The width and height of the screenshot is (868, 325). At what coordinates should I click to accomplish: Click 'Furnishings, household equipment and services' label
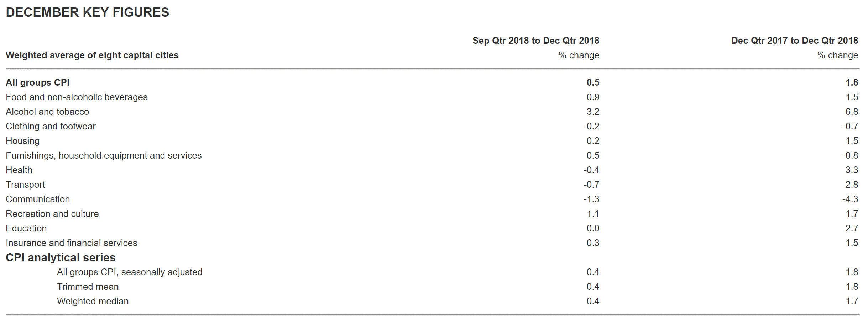(104, 155)
